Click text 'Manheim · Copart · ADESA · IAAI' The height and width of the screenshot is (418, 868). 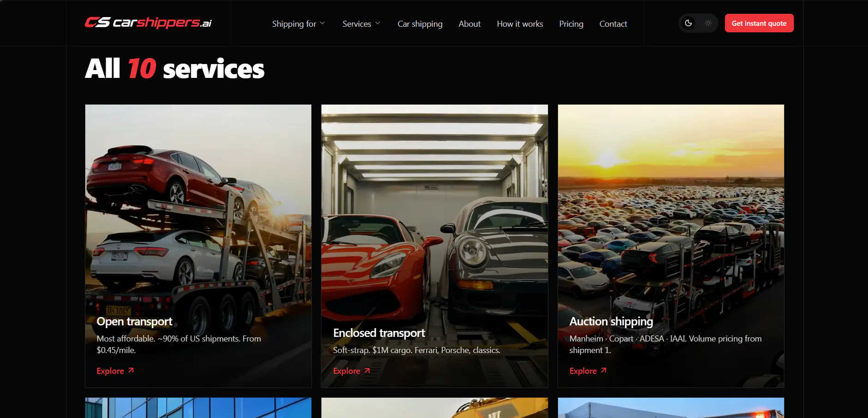pyautogui.click(x=628, y=339)
